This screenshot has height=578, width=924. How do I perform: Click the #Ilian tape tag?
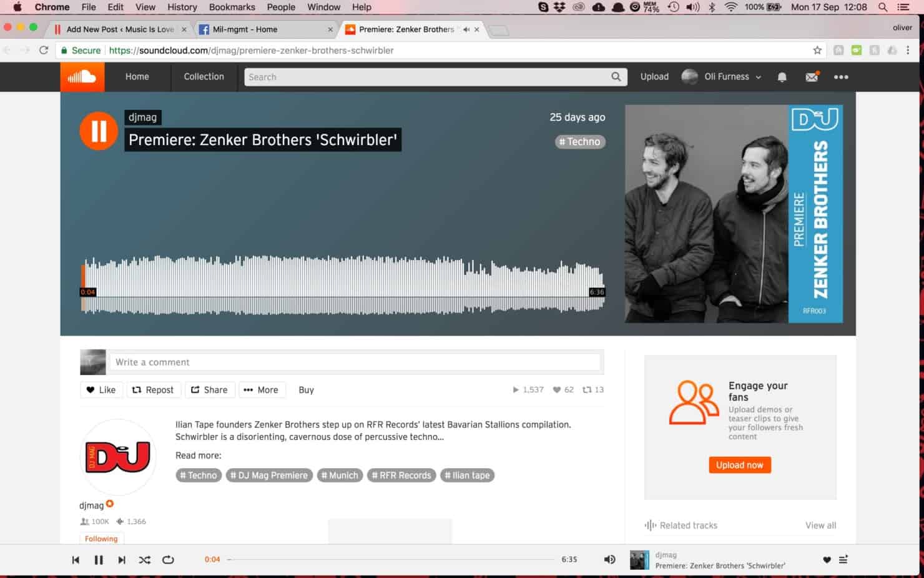tap(467, 476)
